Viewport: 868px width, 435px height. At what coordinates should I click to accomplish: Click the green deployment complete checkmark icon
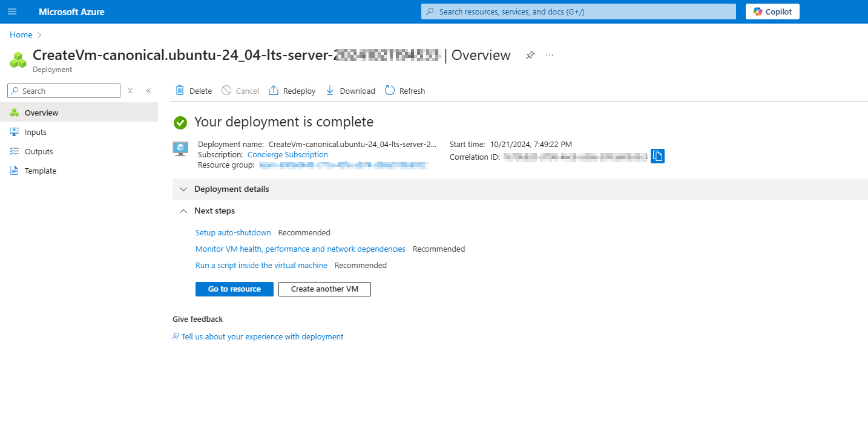[x=180, y=122]
